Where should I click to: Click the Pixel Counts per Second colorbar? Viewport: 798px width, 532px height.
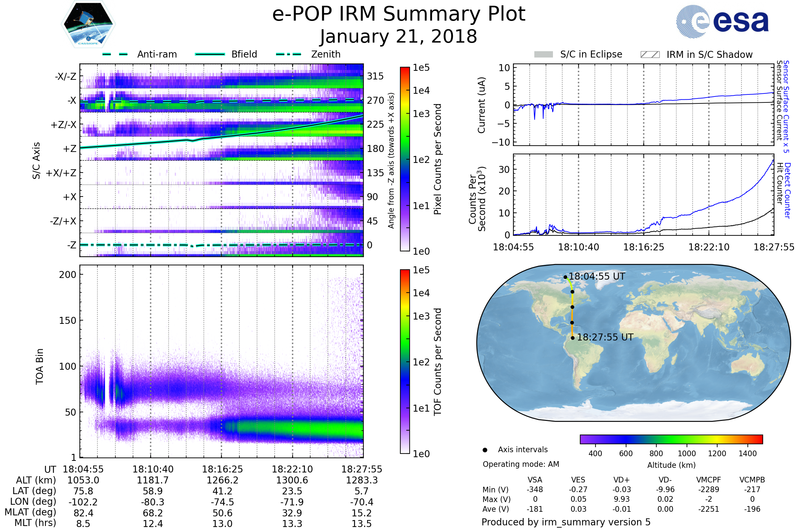point(405,159)
